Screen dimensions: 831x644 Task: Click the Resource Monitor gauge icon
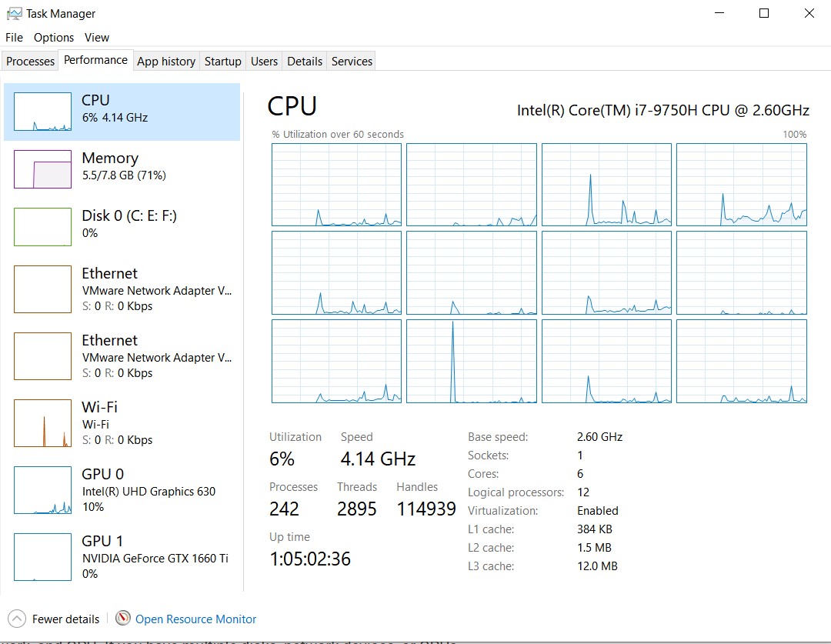(x=123, y=619)
